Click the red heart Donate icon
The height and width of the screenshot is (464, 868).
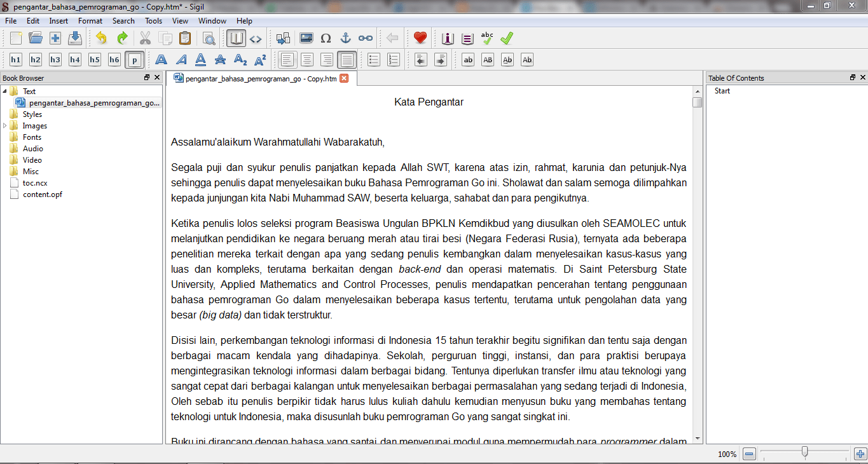coord(420,38)
